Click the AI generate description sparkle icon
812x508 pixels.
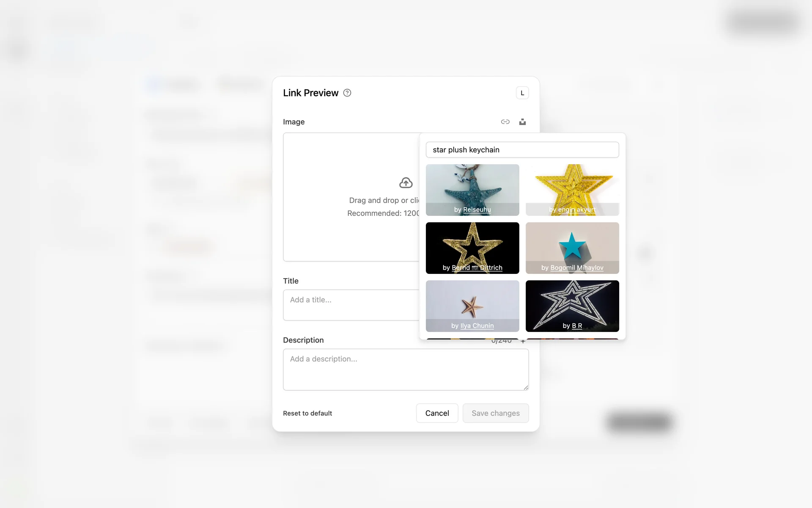(523, 341)
